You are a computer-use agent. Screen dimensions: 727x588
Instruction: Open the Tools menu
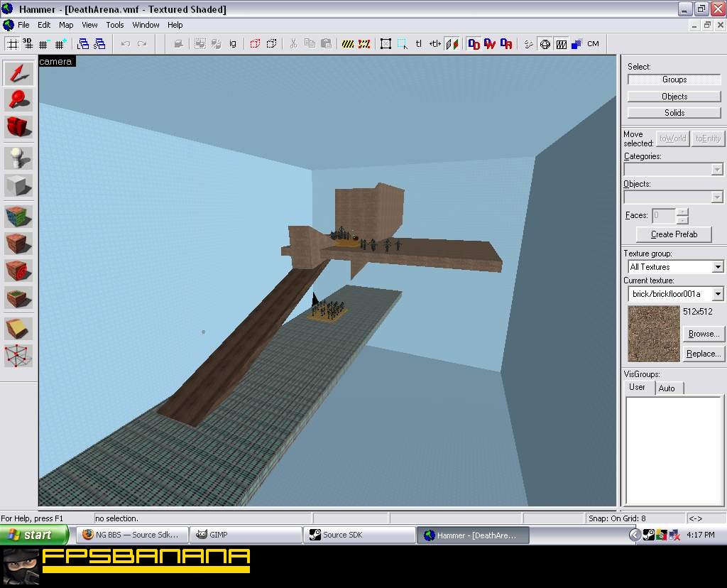coord(114,25)
